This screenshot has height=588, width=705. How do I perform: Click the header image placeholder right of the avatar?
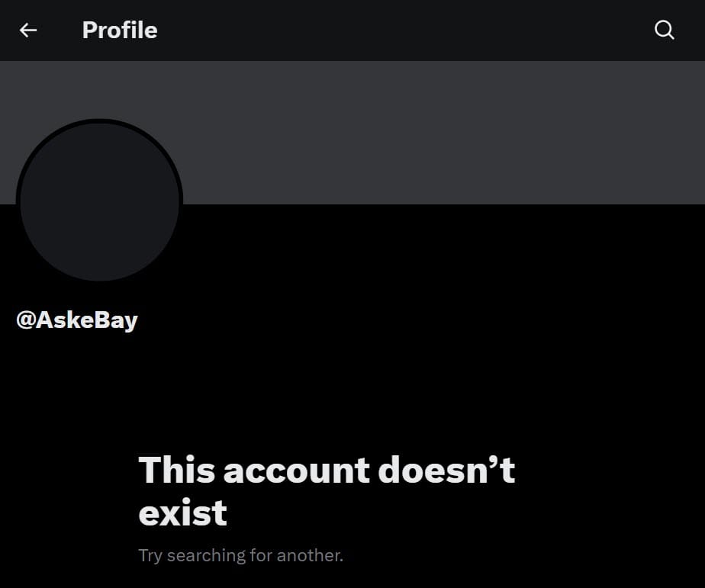pos(441,132)
